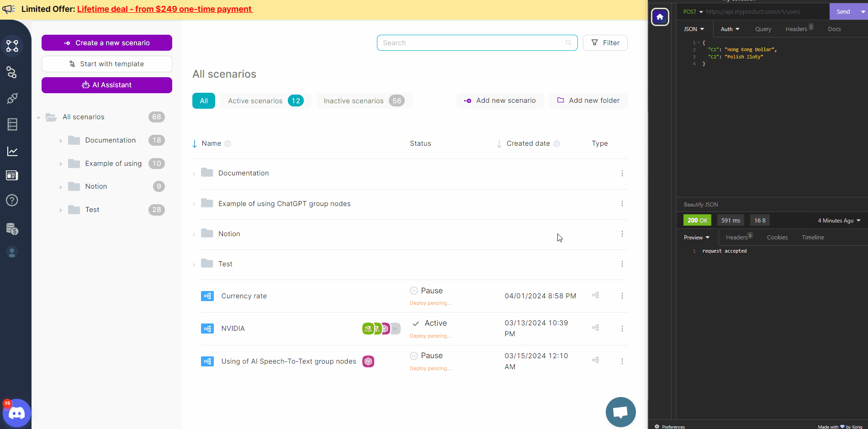Click the Name column settings gear

228,143
